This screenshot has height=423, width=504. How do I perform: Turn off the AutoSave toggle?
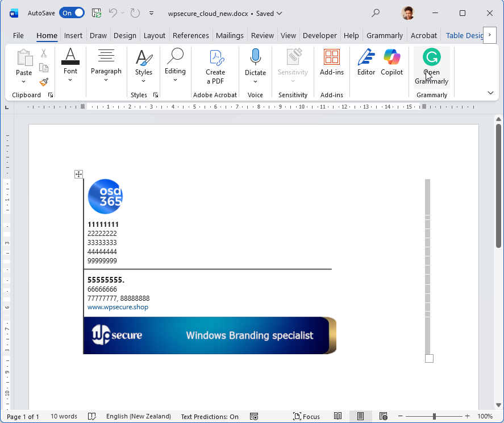pyautogui.click(x=72, y=13)
